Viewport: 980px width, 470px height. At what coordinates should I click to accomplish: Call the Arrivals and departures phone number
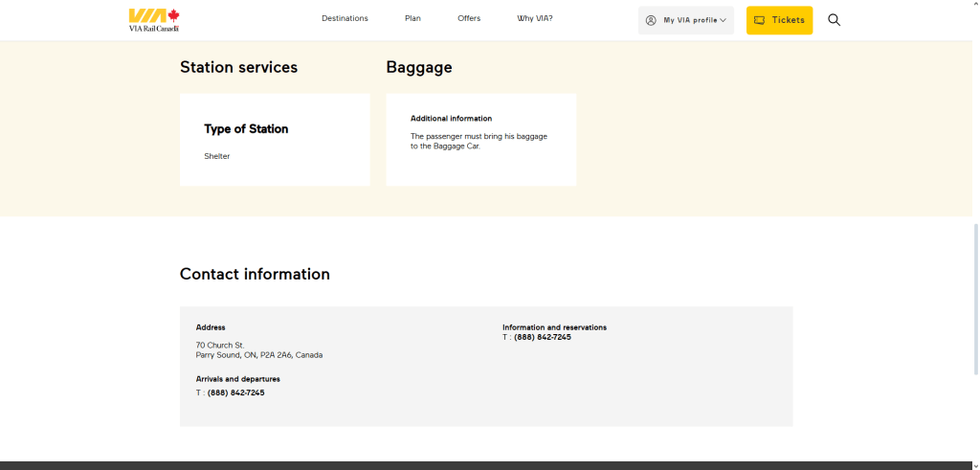(235, 392)
